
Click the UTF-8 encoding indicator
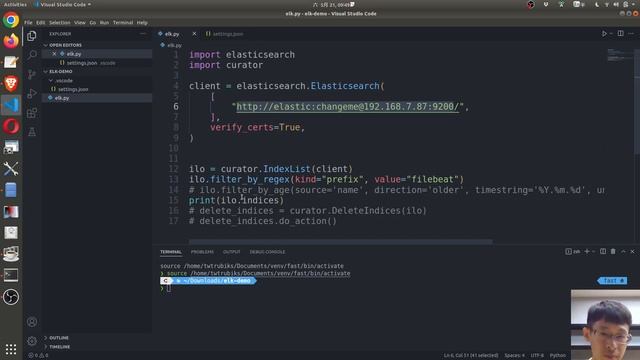(537, 356)
